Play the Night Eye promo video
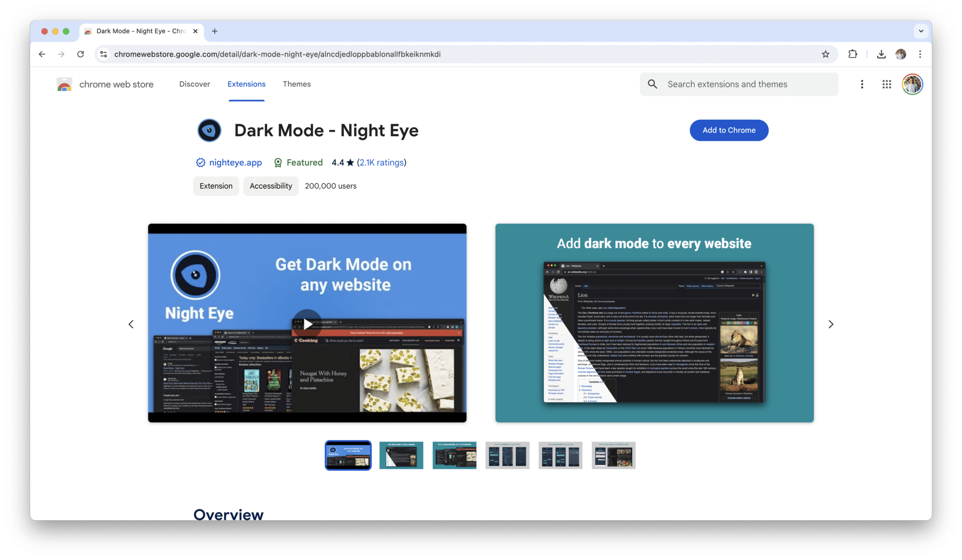 (307, 324)
